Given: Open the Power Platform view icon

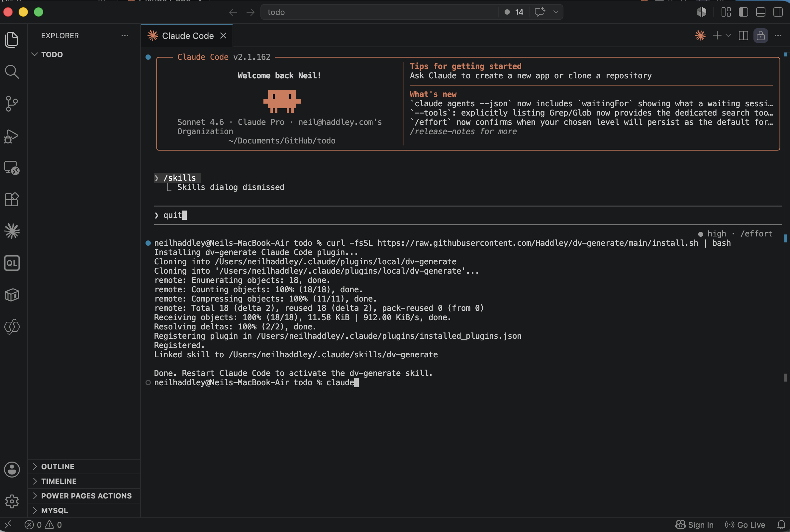Looking at the screenshot, I should tap(12, 327).
